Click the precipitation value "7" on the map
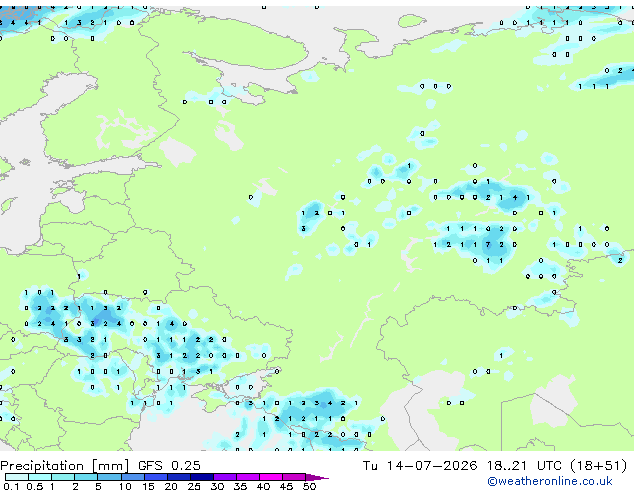The image size is (634, 490). point(488,245)
